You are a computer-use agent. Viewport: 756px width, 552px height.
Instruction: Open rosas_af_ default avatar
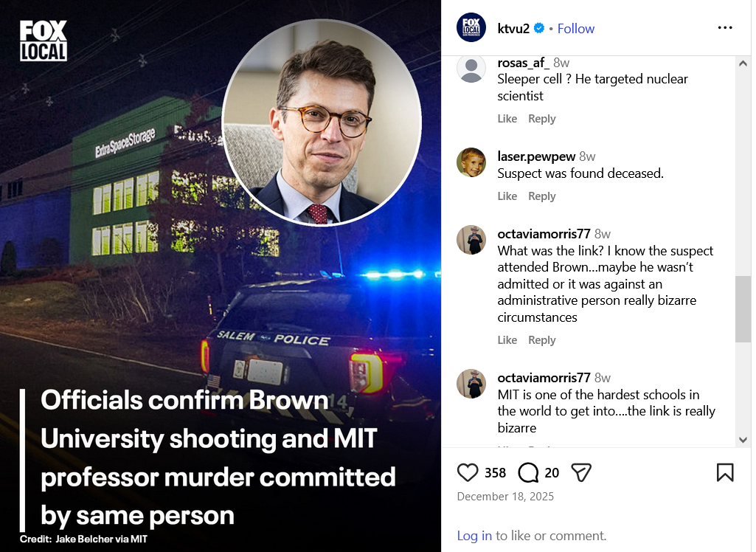click(x=471, y=69)
